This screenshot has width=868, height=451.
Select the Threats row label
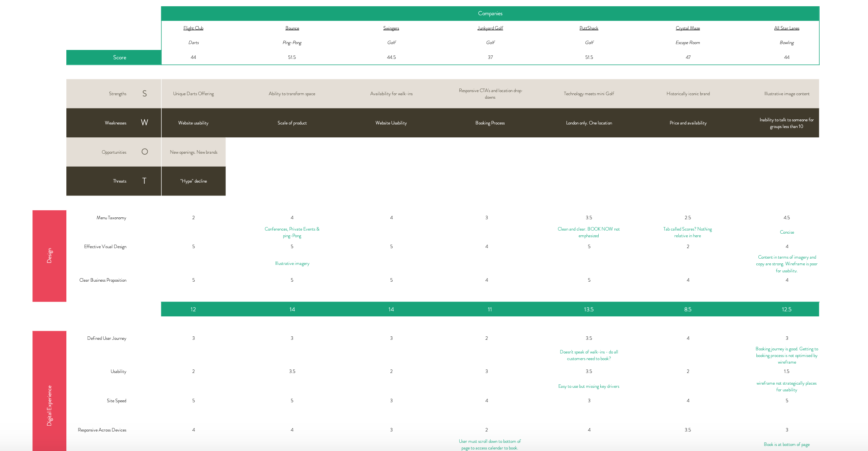click(120, 181)
